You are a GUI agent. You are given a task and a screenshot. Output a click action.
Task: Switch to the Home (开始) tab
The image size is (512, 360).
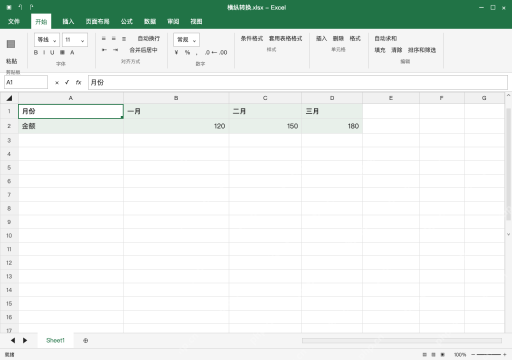click(41, 22)
